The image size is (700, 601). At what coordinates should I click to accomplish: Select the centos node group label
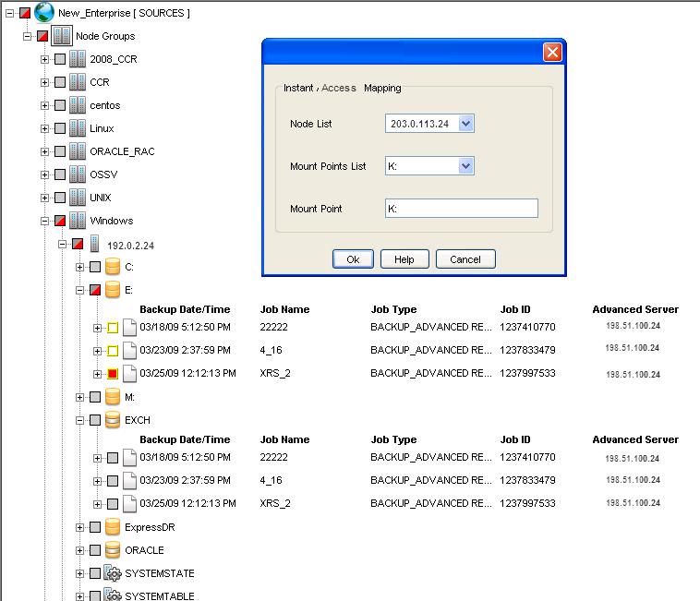(105, 105)
